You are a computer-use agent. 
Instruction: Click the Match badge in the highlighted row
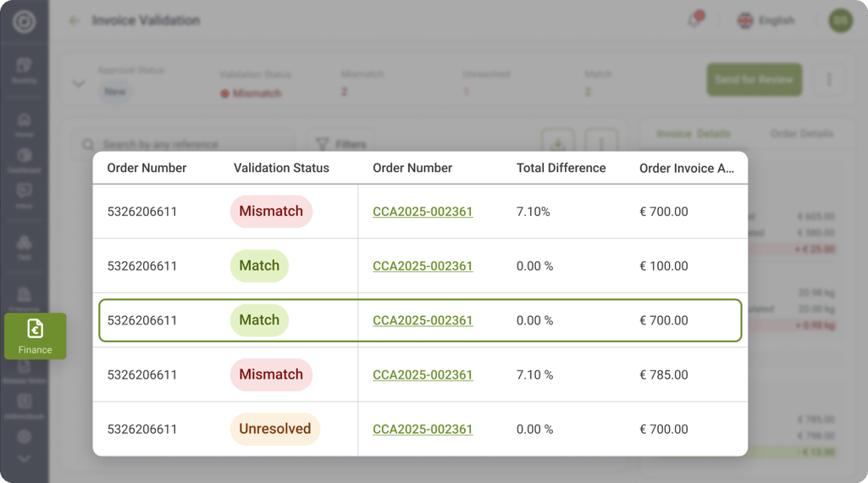[259, 319]
